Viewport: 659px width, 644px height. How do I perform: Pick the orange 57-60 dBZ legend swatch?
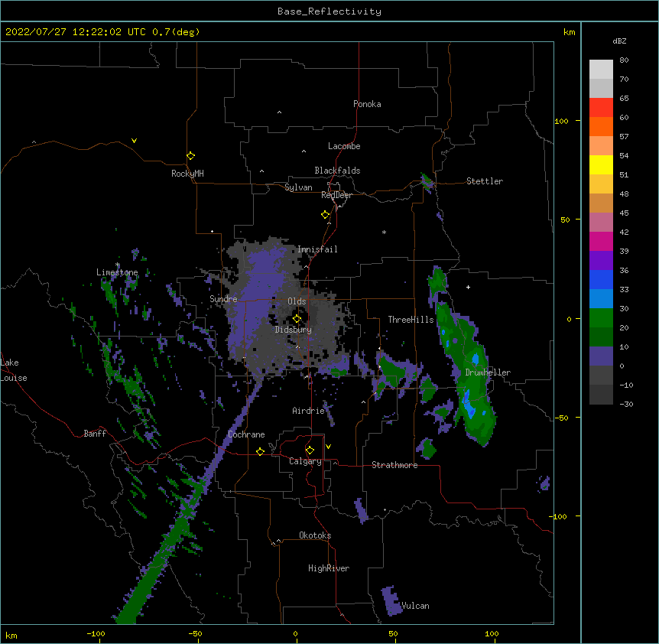click(601, 127)
